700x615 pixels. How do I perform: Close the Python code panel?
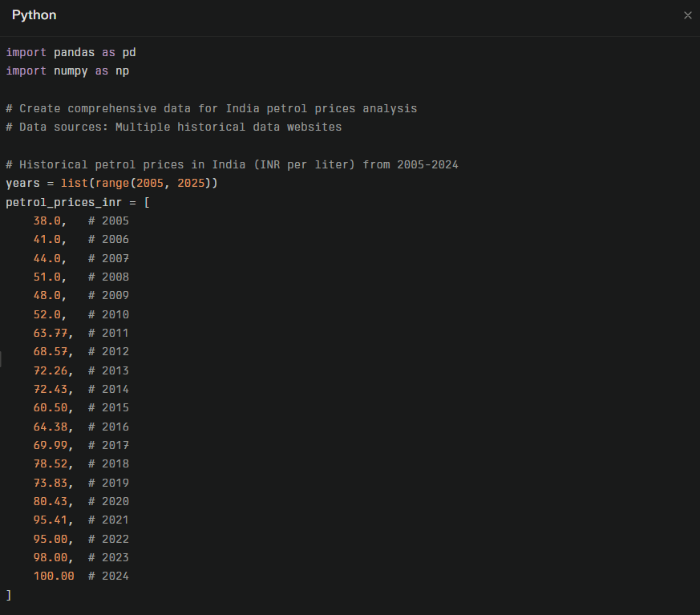(687, 16)
